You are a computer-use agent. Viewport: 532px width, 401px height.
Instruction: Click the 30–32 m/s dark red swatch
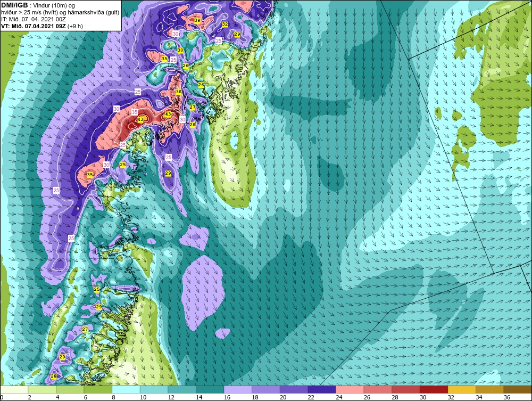click(434, 389)
